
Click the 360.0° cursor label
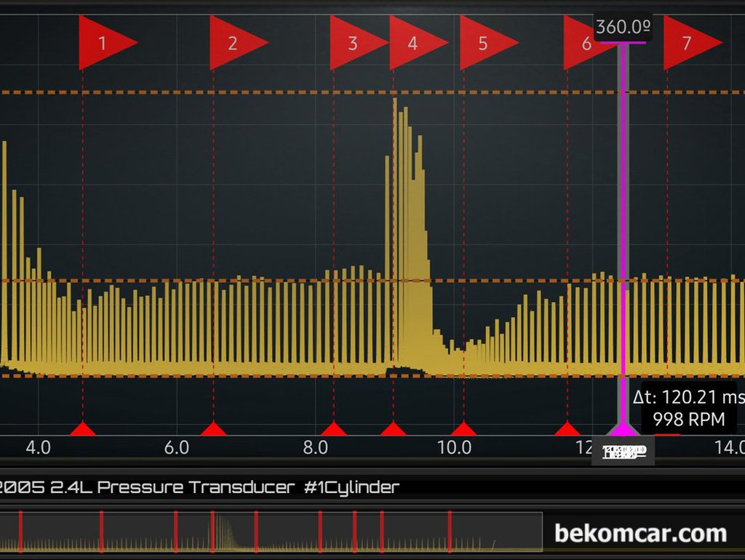[623, 27]
